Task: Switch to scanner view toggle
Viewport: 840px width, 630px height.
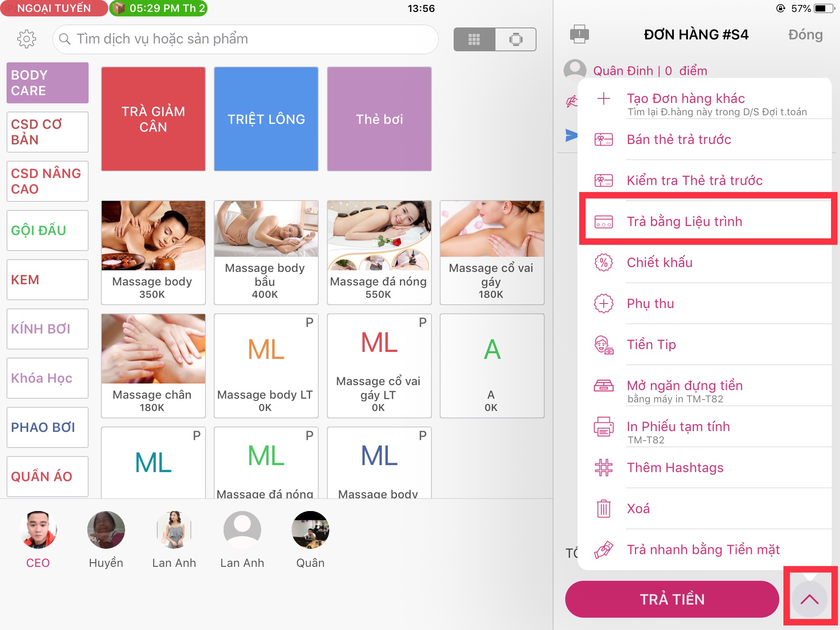Action: pyautogui.click(x=516, y=39)
